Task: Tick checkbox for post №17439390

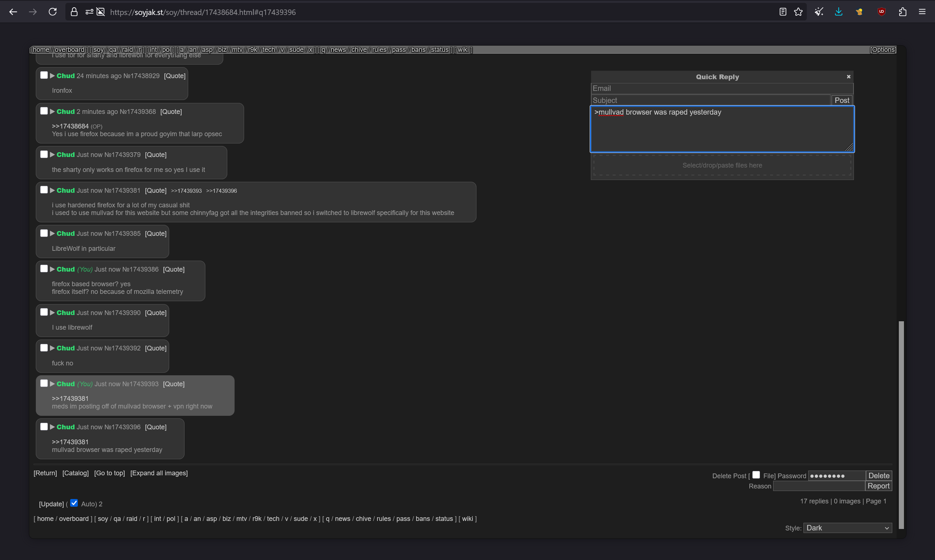Action: [x=44, y=312]
